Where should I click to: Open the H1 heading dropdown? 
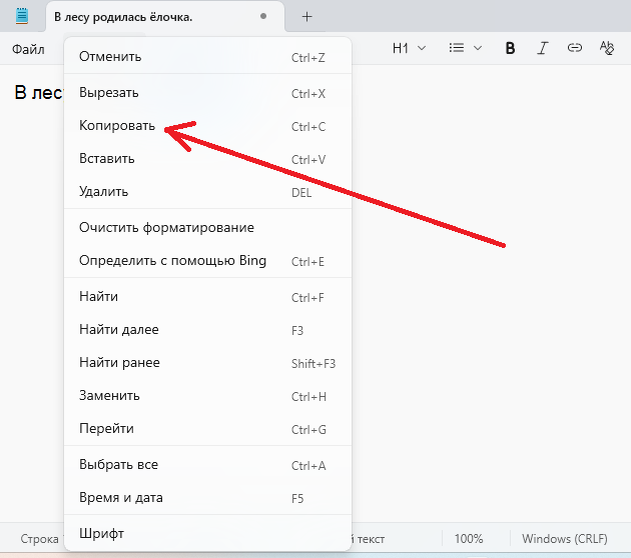(x=409, y=48)
